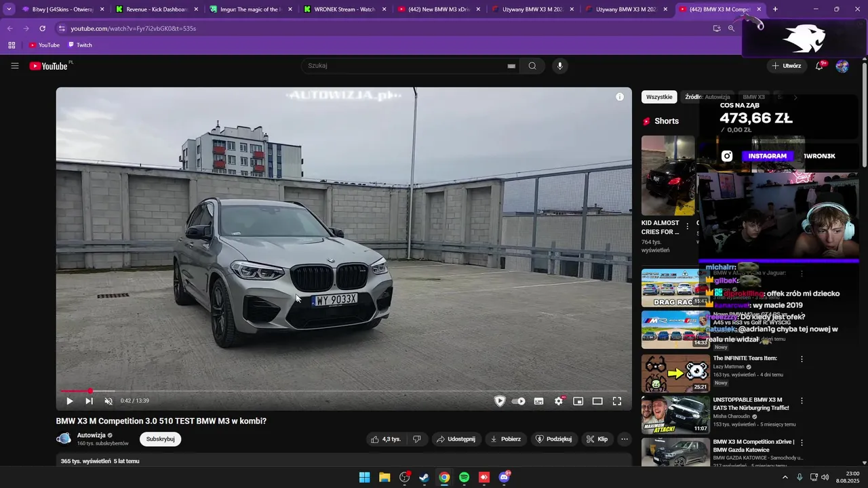Image resolution: width=868 pixels, height=488 pixels.
Task: Open the Autowizja channel avatar
Action: click(x=64, y=439)
